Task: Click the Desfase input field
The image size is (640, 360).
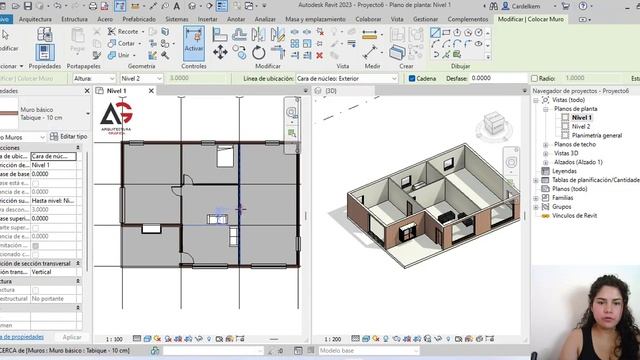Action: (x=498, y=78)
